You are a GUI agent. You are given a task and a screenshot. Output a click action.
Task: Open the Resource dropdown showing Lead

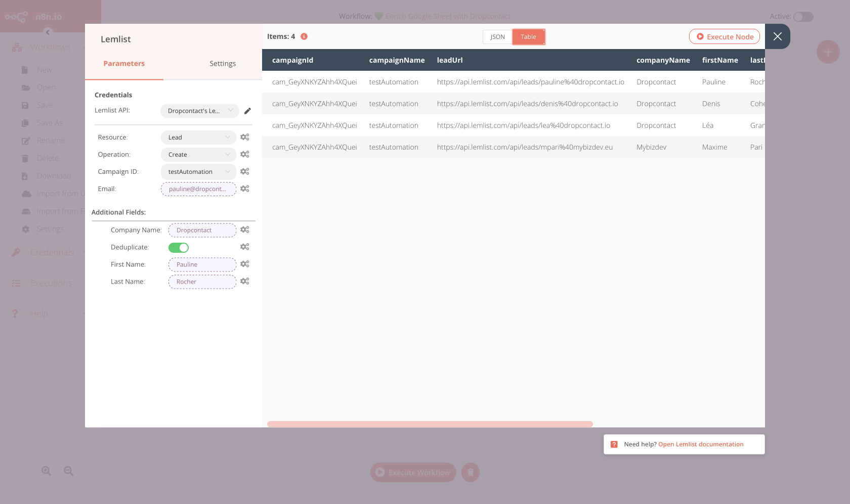tap(198, 137)
